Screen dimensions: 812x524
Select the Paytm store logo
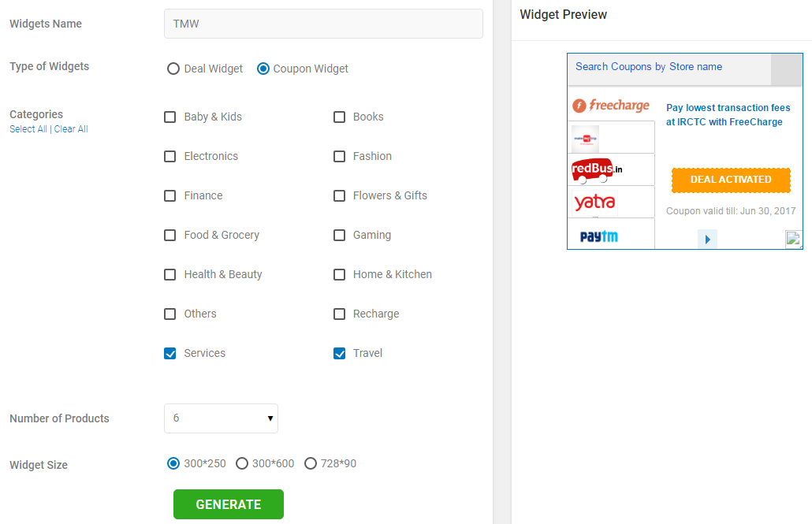598,236
